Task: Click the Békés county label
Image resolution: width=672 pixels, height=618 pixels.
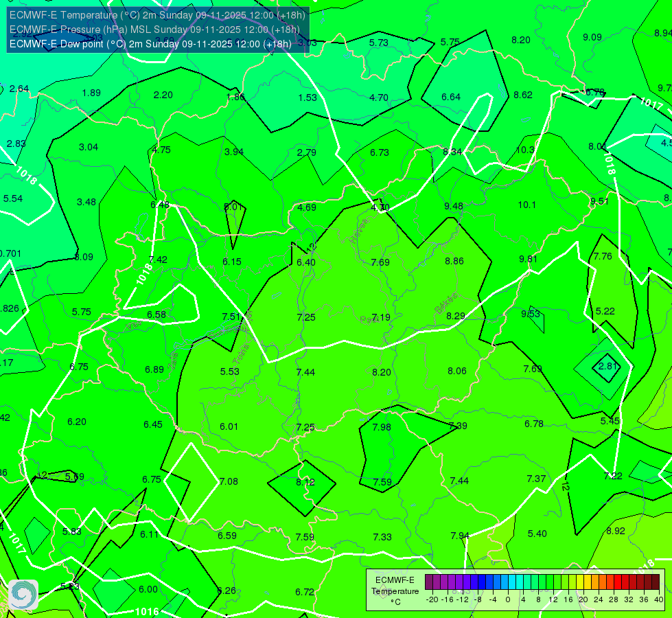Action: 445,304
